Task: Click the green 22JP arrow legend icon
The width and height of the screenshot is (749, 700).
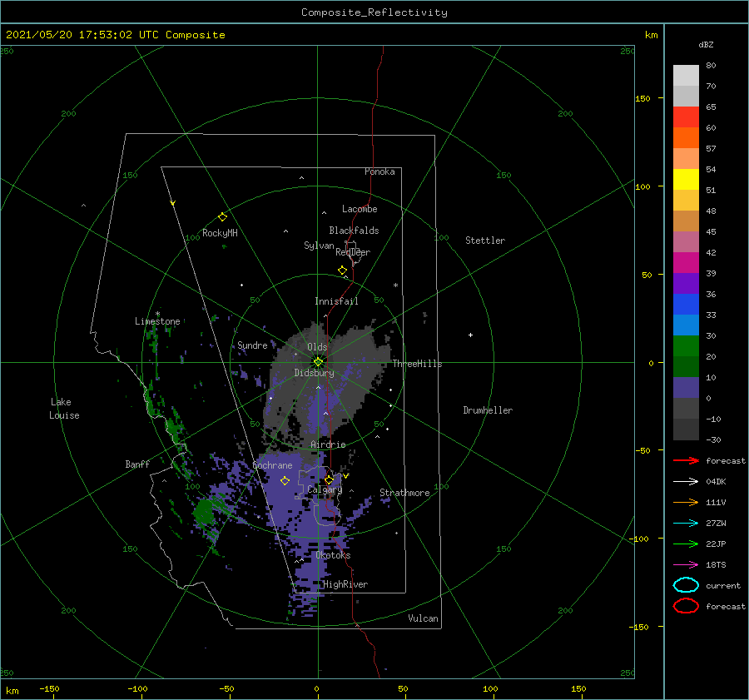Action: [686, 544]
